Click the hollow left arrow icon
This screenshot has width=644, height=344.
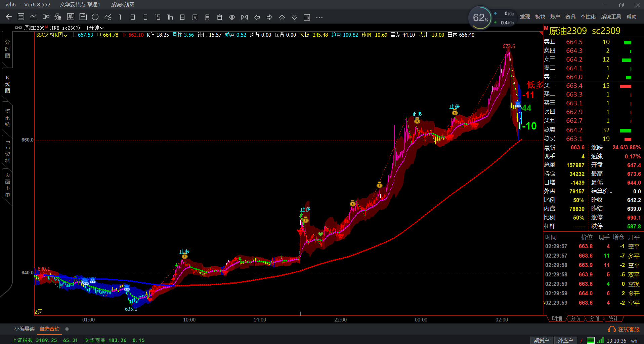(x=257, y=17)
